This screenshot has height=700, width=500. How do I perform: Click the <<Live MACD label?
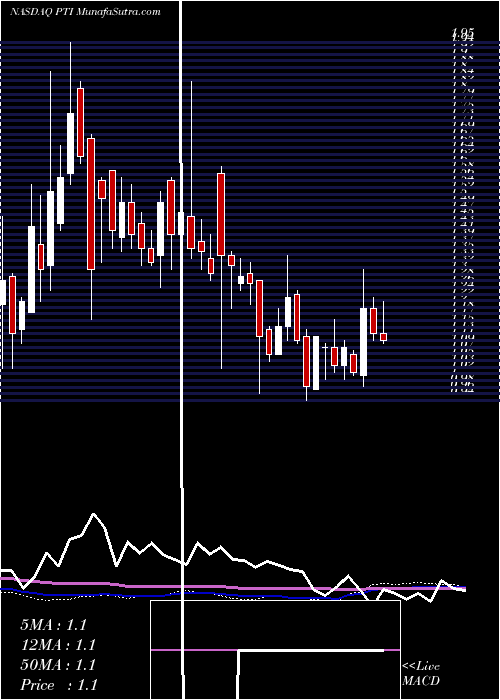[421, 674]
